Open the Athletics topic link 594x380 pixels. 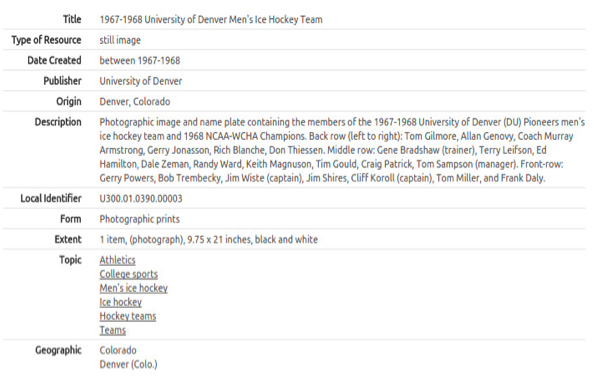(117, 260)
